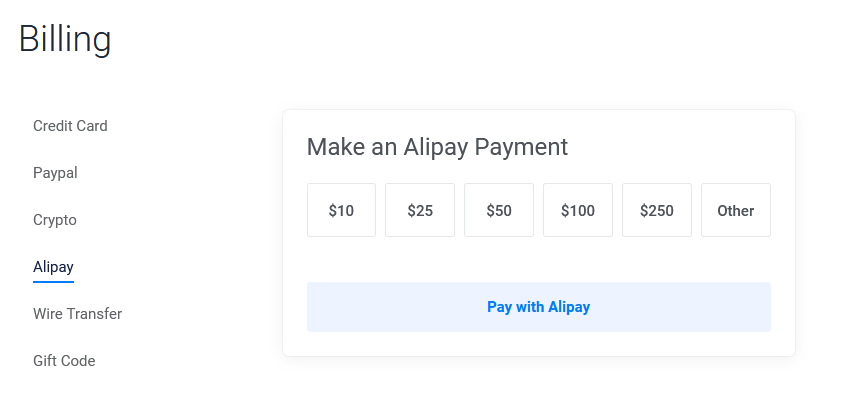Click the Billing page title

click(65, 40)
